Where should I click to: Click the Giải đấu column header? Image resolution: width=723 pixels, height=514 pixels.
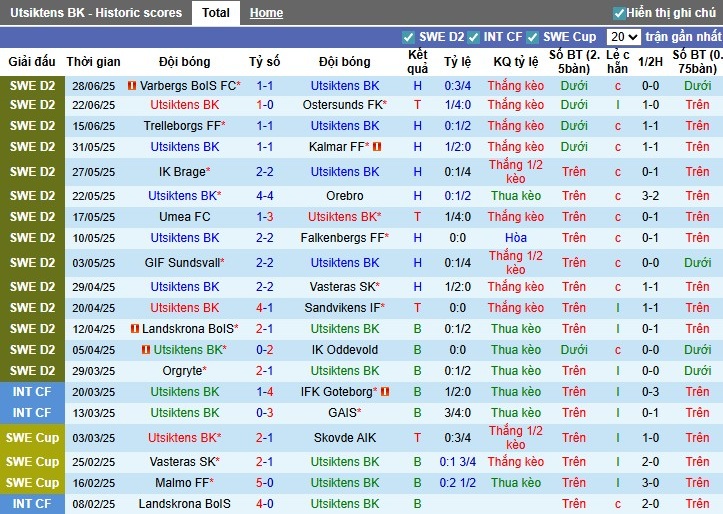(x=32, y=62)
